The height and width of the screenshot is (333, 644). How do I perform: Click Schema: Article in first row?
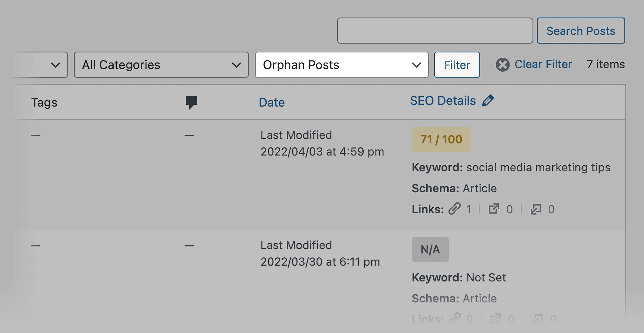(x=454, y=189)
